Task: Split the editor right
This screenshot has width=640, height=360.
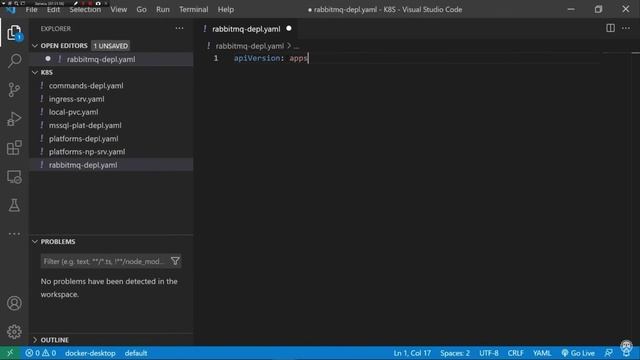Action: (610, 28)
